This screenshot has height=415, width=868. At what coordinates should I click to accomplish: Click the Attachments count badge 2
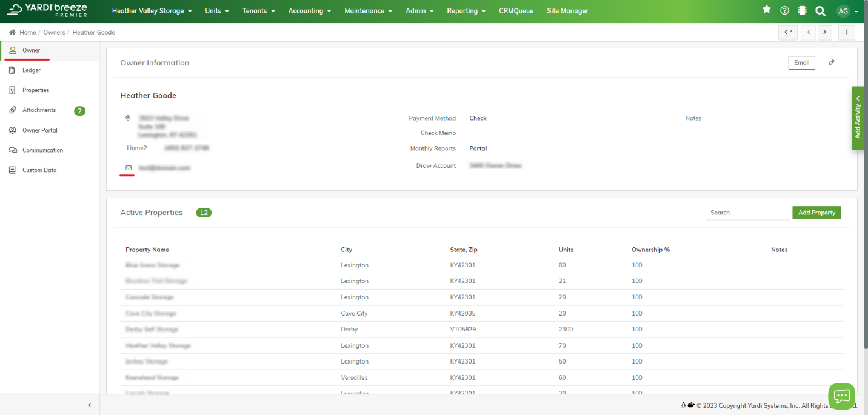click(79, 111)
